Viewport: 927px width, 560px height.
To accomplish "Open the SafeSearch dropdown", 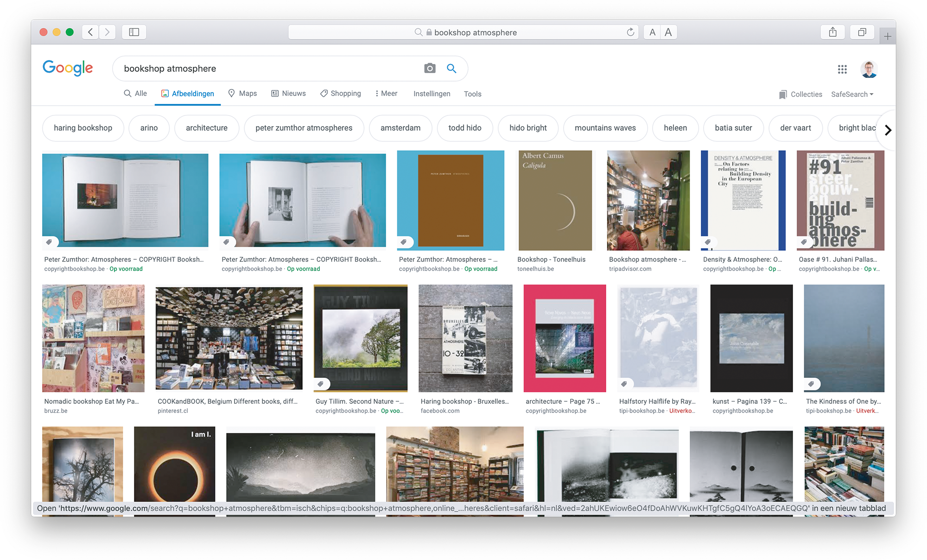I will pos(852,94).
